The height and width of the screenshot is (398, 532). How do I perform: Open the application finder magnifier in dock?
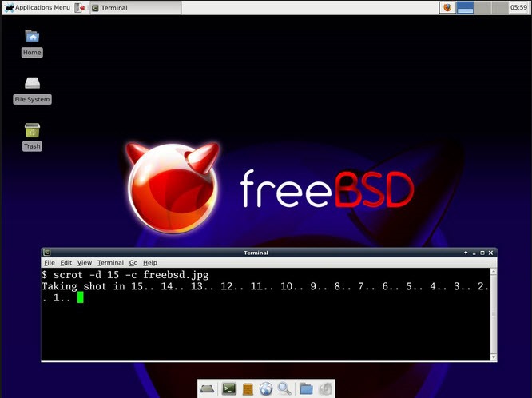(284, 388)
